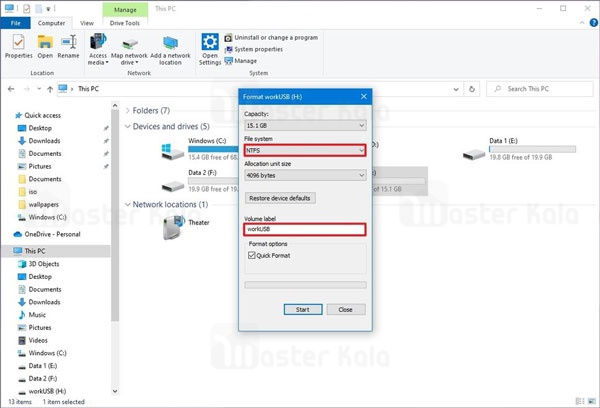This screenshot has width=600, height=408.
Task: Click the Manage contextual tab
Action: [125, 10]
